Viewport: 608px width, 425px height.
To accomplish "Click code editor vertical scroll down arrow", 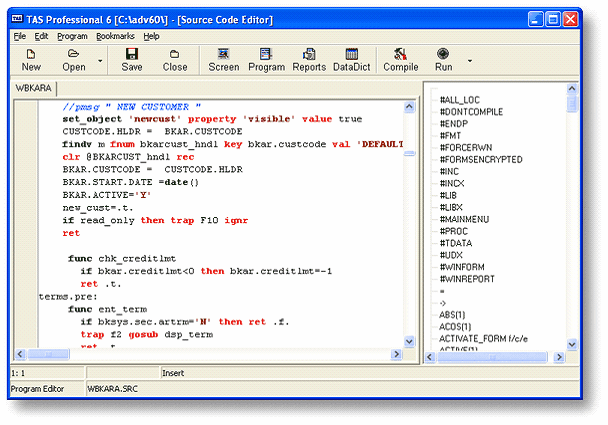I will click(409, 341).
